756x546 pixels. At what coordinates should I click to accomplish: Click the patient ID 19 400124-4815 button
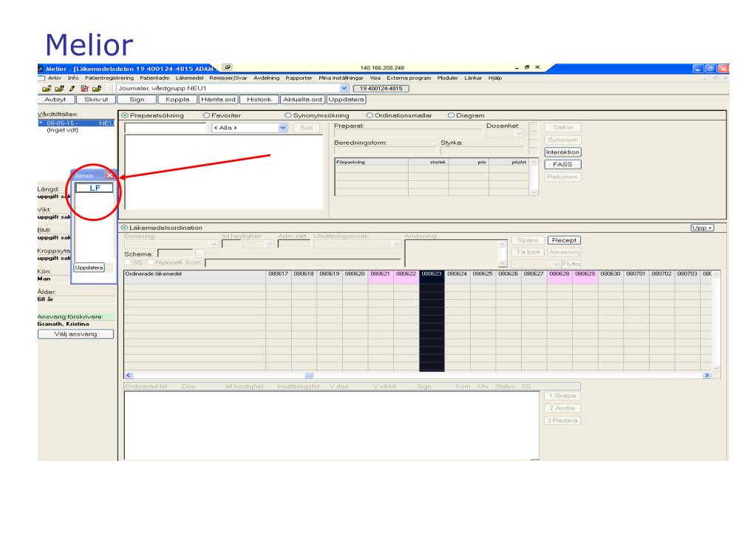[381, 88]
